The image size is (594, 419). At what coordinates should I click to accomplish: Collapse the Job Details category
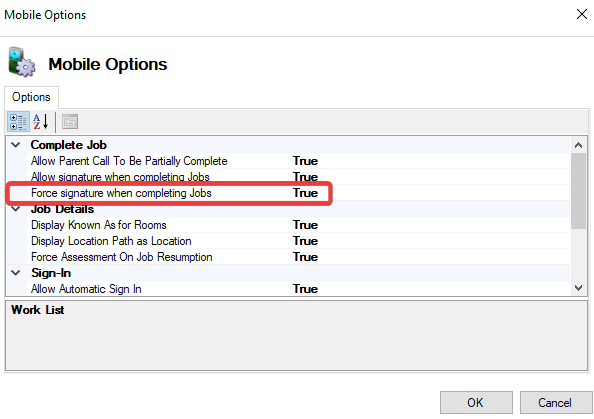coord(16,209)
